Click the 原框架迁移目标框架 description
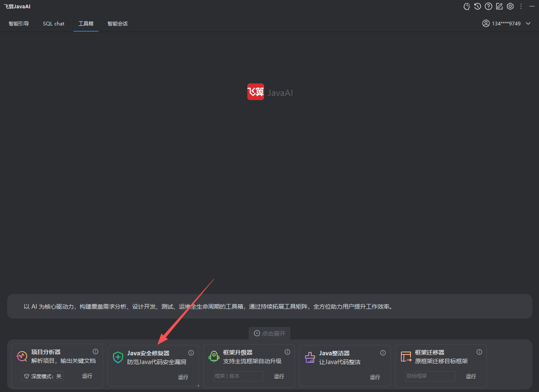Screen dimensions: 539x392 click(x=441, y=361)
